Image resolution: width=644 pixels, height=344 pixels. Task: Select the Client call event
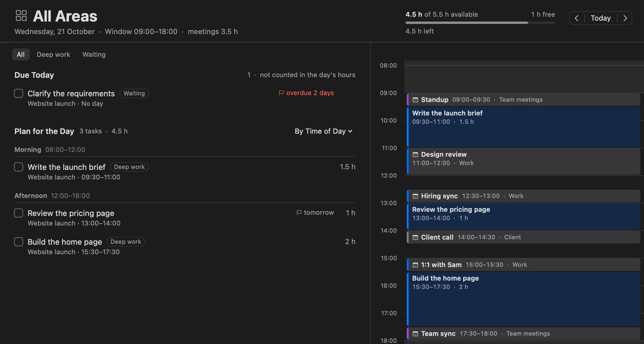tap(524, 237)
